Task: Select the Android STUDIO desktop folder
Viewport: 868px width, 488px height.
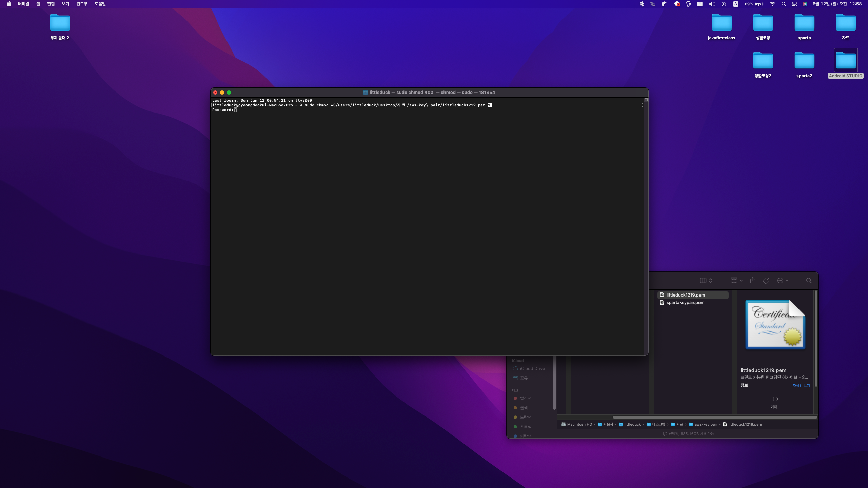Action: pos(846,64)
